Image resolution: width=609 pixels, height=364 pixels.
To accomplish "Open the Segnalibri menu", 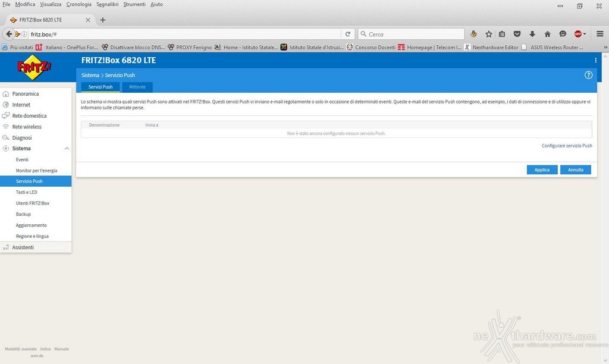I will (x=108, y=4).
